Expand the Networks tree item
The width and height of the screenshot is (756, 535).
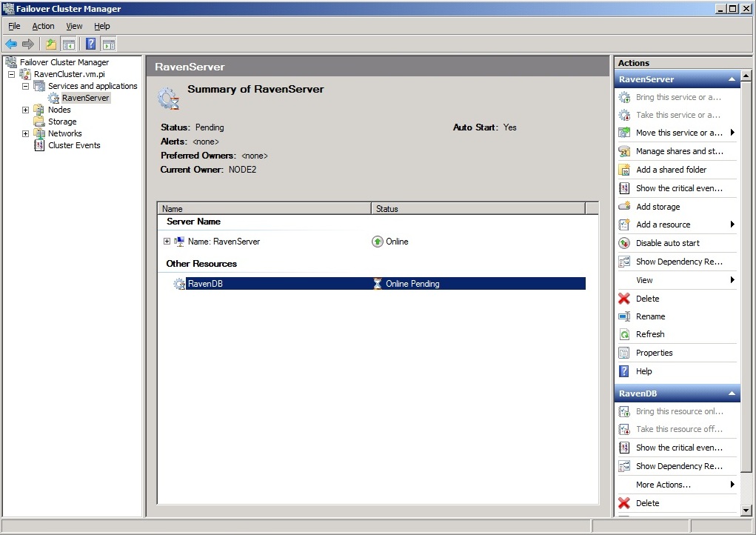coord(26,133)
